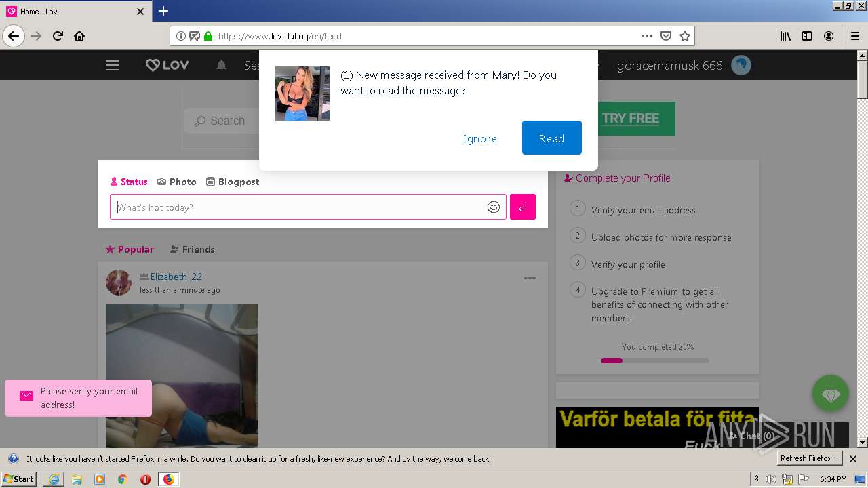Click the goracemamuski666 profile avatar
The width and height of the screenshot is (868, 488).
741,66
